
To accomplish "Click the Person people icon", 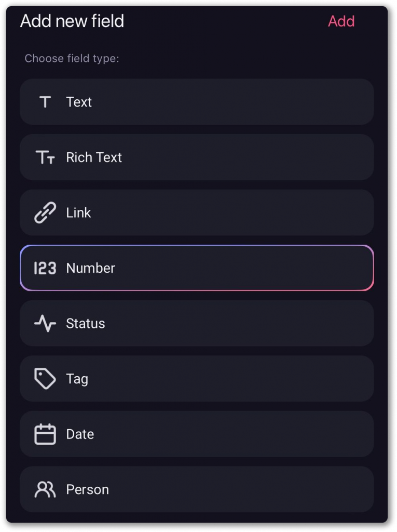I will [x=45, y=489].
